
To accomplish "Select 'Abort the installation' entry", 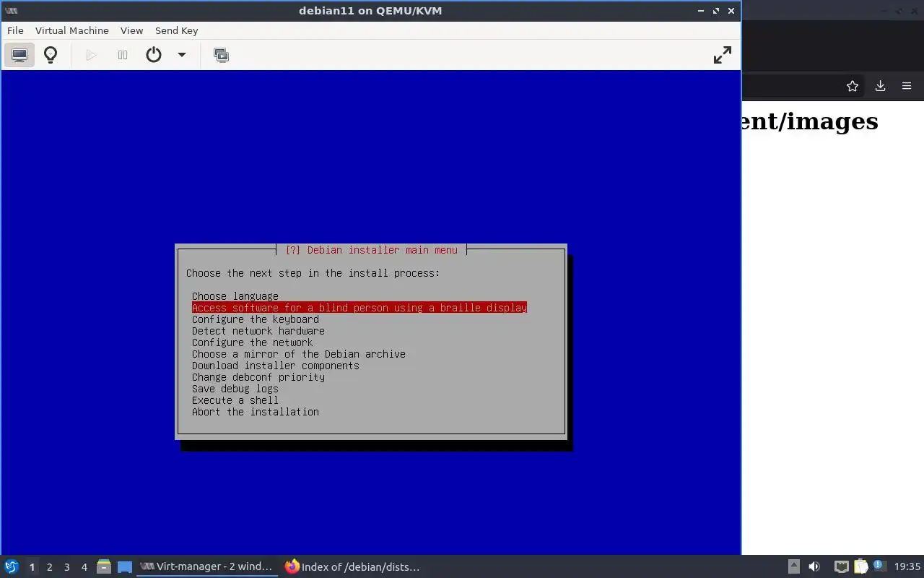I will [x=256, y=412].
